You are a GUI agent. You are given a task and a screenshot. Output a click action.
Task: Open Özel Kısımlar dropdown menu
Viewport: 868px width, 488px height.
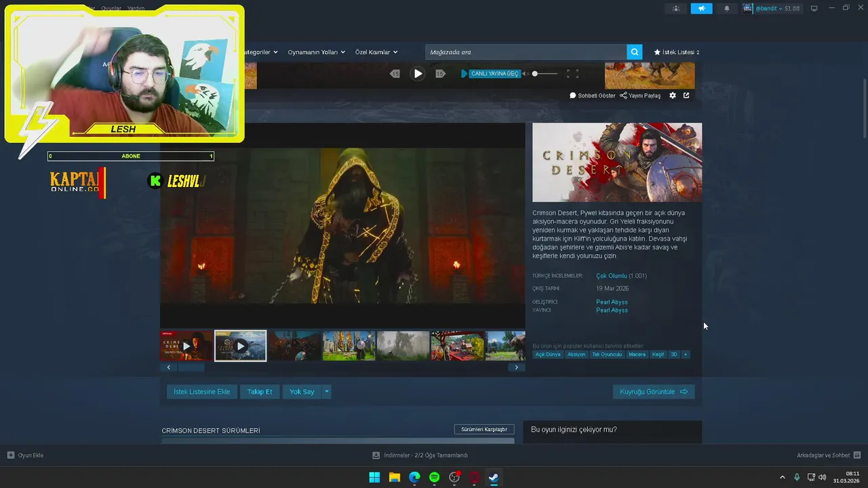[376, 52]
